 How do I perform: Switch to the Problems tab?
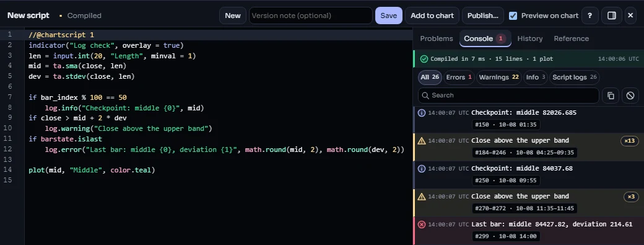437,38
